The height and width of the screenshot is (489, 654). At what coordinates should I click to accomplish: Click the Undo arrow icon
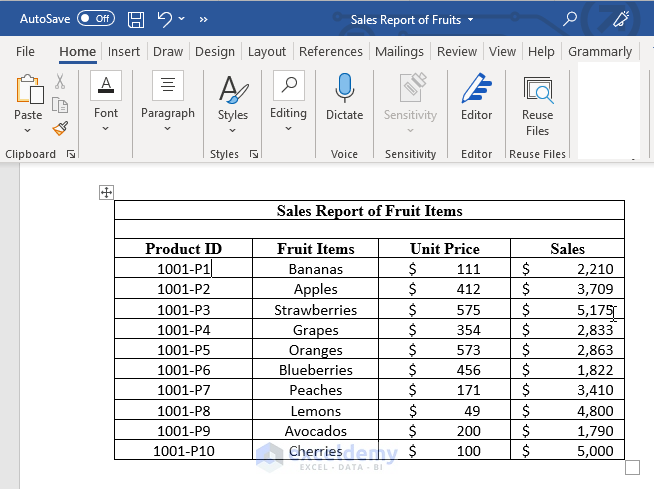click(165, 19)
